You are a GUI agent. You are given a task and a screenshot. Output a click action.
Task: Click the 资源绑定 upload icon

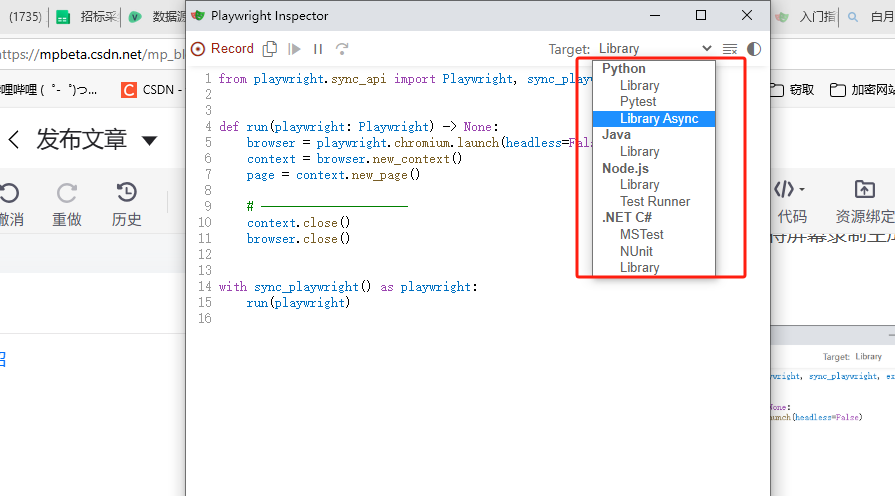click(865, 189)
